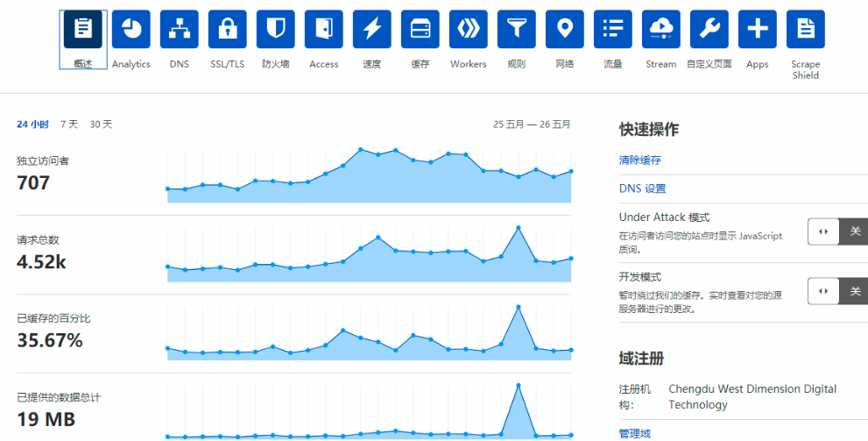Toggle the 开发模式 switch
Screen dimensions: 868x441
(836, 291)
